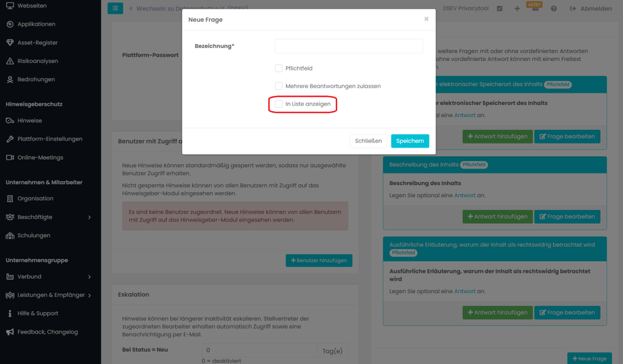Click the Asset-Register diamond icon

10,43
